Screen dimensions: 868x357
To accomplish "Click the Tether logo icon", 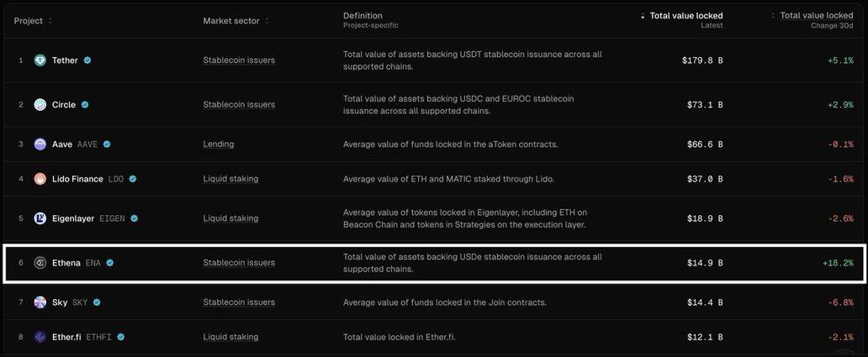I will click(x=40, y=60).
